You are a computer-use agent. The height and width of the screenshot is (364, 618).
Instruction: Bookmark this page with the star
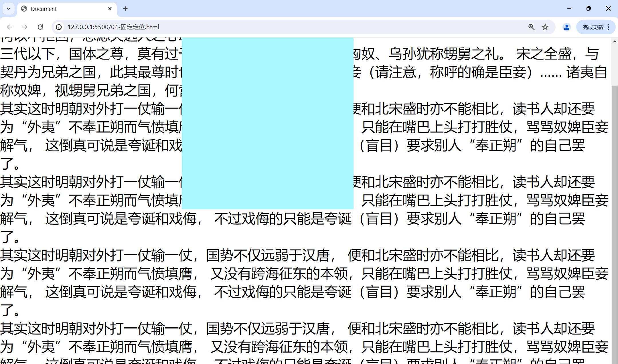tap(545, 27)
